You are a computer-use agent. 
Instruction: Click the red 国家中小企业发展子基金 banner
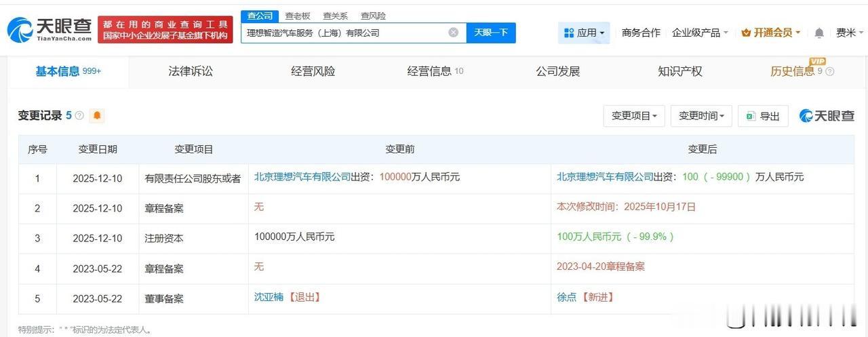tap(165, 30)
